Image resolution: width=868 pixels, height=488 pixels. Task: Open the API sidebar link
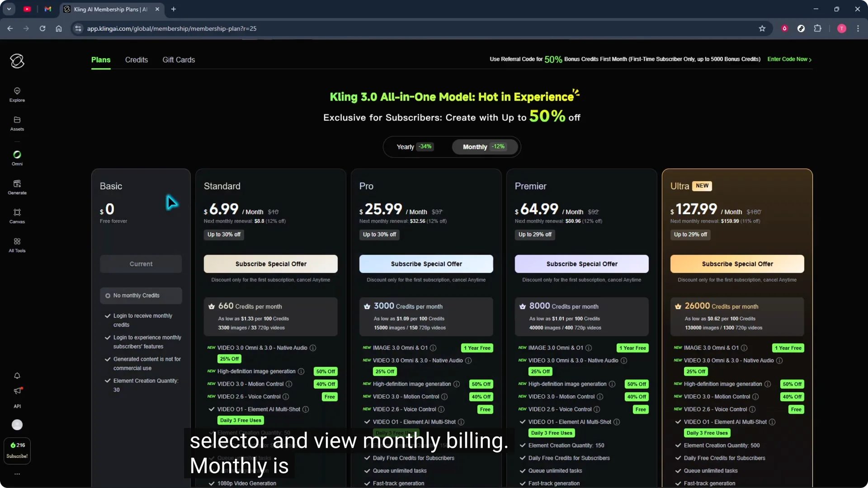tap(17, 406)
